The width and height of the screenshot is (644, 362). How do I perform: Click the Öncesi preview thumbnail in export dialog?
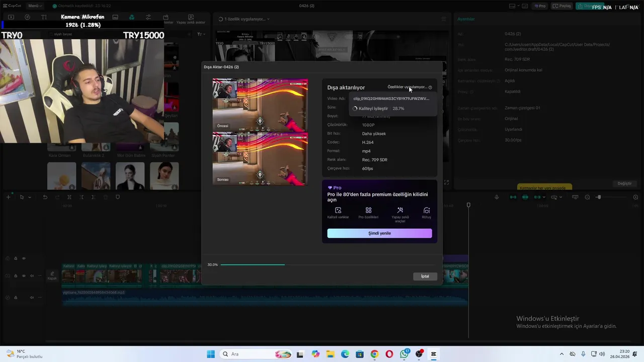pos(260,105)
